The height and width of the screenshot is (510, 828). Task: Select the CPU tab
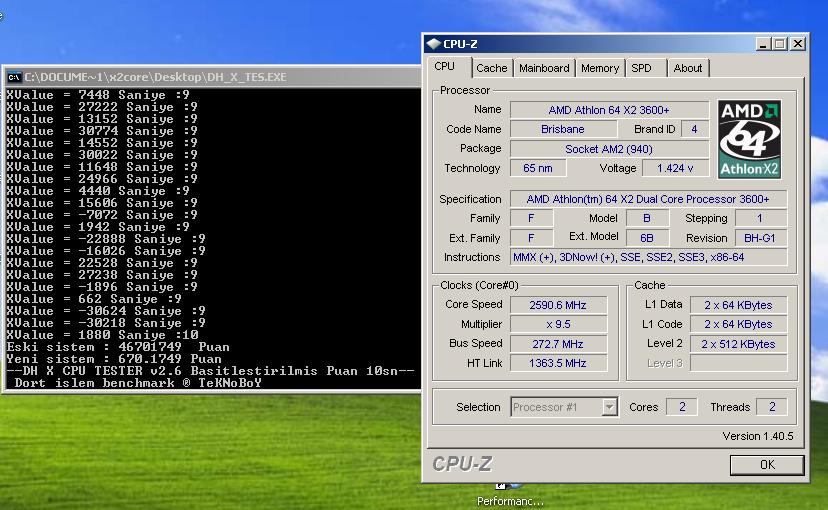pos(445,67)
